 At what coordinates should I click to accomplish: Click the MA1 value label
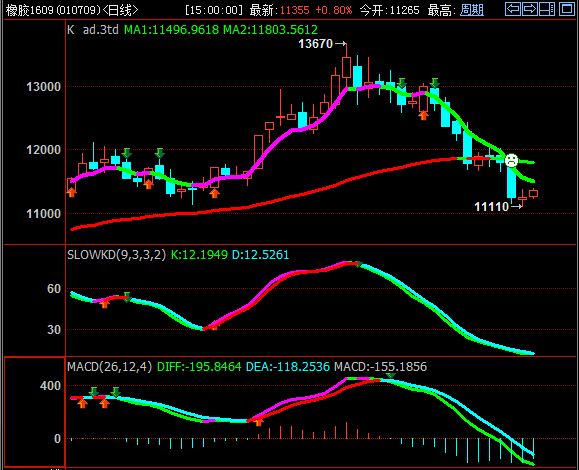172,30
